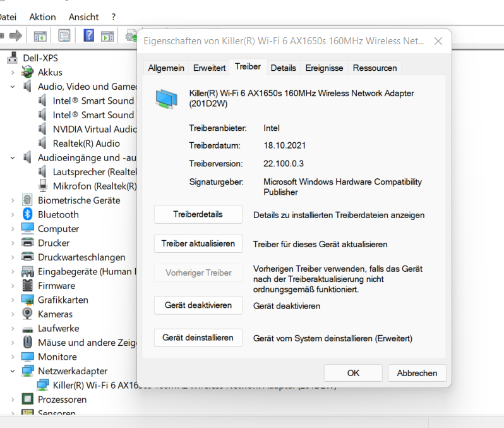Expand the Prozessoren node
Screen dimensions: 504x428
click(x=13, y=400)
